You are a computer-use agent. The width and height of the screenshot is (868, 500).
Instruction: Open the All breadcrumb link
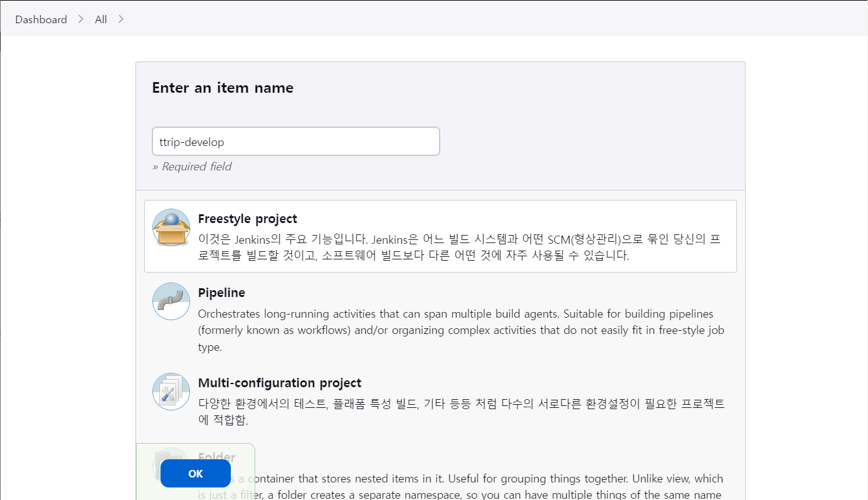[x=101, y=19]
